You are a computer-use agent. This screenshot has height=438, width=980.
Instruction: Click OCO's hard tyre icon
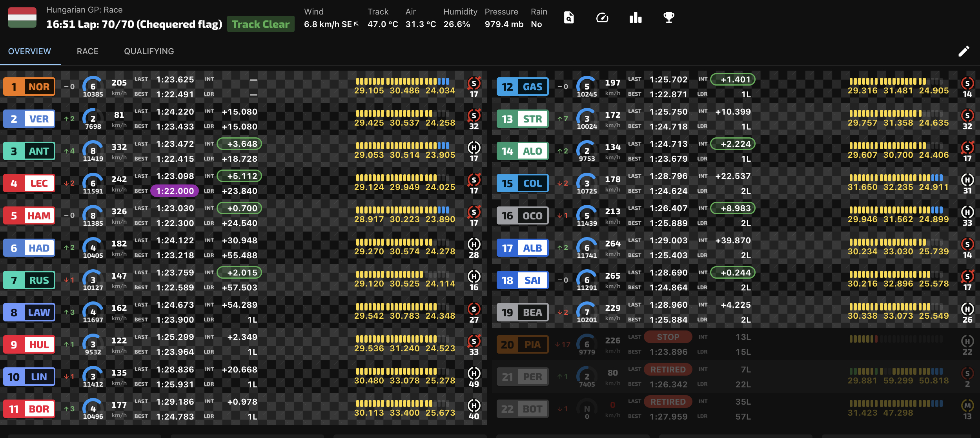click(967, 212)
